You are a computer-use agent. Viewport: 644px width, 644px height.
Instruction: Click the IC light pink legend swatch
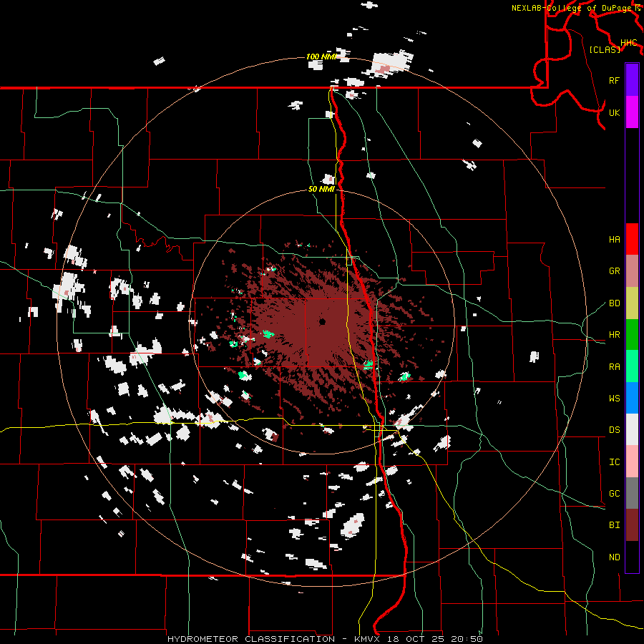[x=632, y=462]
